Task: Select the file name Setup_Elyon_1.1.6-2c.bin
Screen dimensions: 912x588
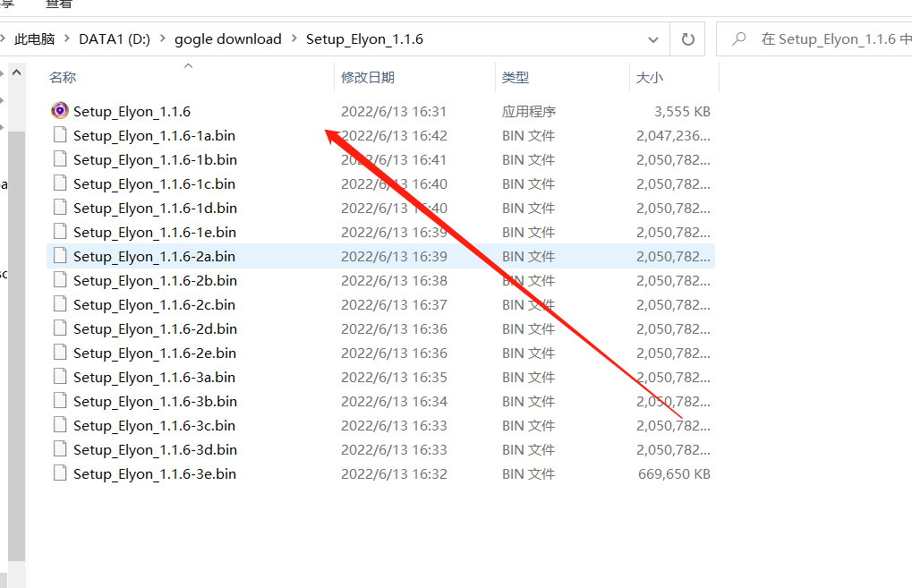Action: [154, 305]
